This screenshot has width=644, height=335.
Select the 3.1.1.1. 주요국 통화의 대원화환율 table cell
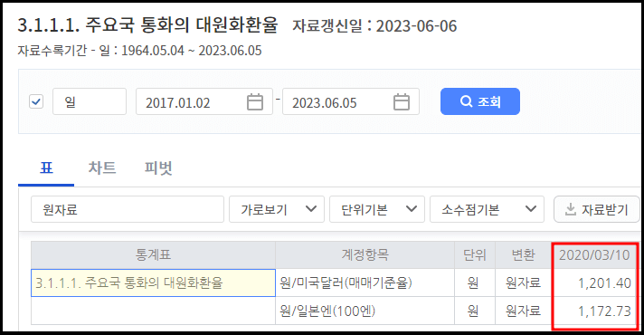pyautogui.click(x=153, y=282)
